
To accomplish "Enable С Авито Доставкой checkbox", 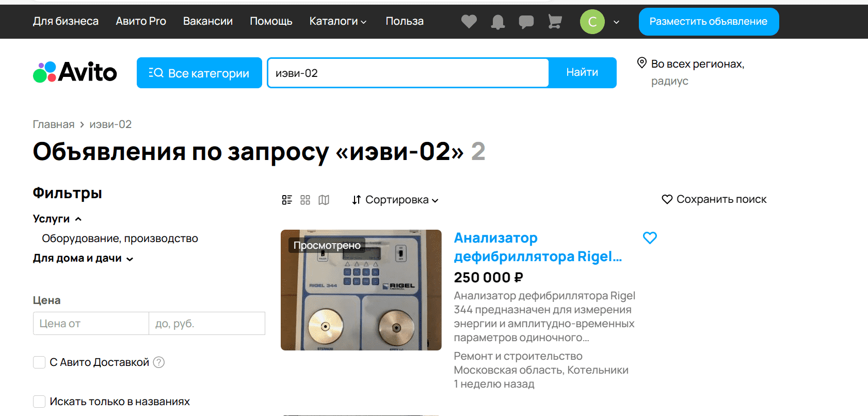I will (39, 362).
